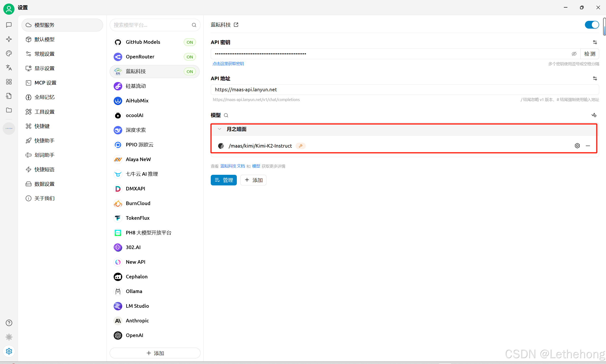606x364 pixels.
Task: Open 快捷助手 settings section
Action: click(x=62, y=140)
